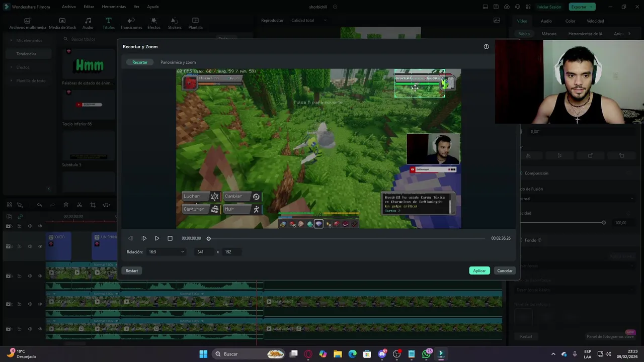Image resolution: width=644 pixels, height=362 pixels.
Task: Open the Relación 16:9 dropdown
Action: [x=166, y=252]
